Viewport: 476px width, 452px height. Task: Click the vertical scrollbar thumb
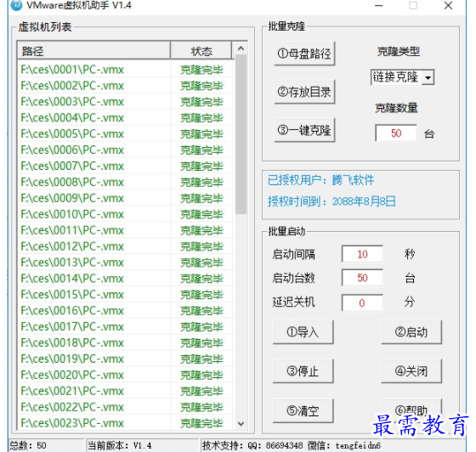pyautogui.click(x=241, y=134)
